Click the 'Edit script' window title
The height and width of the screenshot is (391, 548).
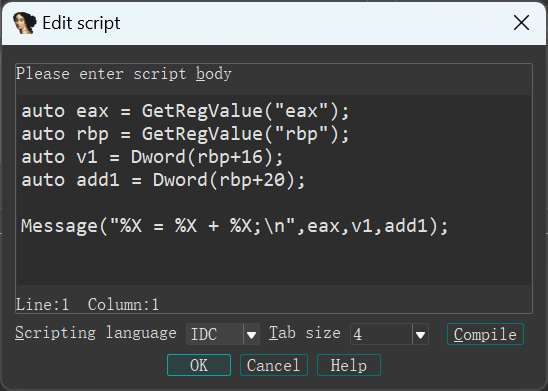[81, 23]
